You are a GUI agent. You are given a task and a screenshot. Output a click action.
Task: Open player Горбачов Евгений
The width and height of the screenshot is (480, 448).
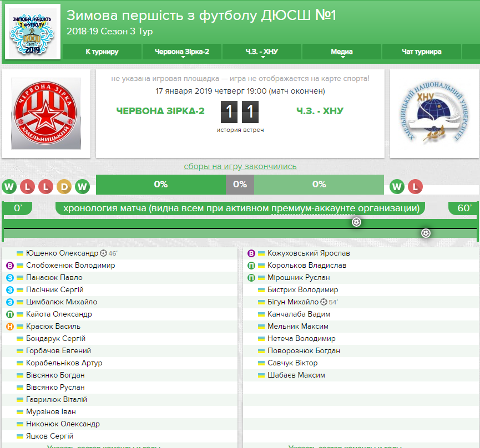click(x=58, y=351)
